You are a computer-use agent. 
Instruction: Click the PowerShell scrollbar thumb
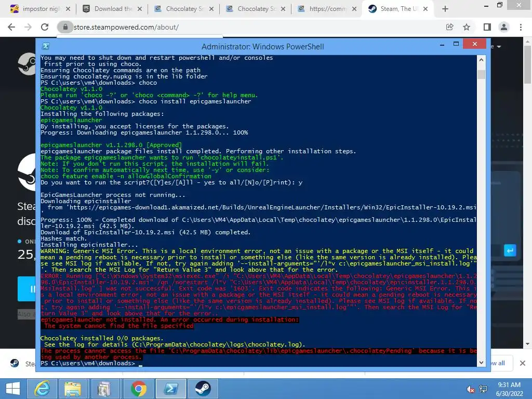[x=481, y=74]
